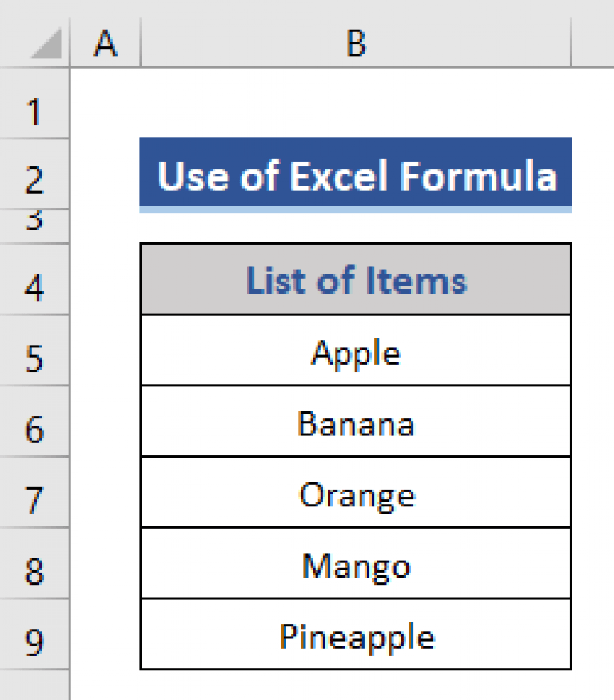Select the 'List of Items' header cell
Viewport: 614px width, 700px height.
[x=356, y=279]
